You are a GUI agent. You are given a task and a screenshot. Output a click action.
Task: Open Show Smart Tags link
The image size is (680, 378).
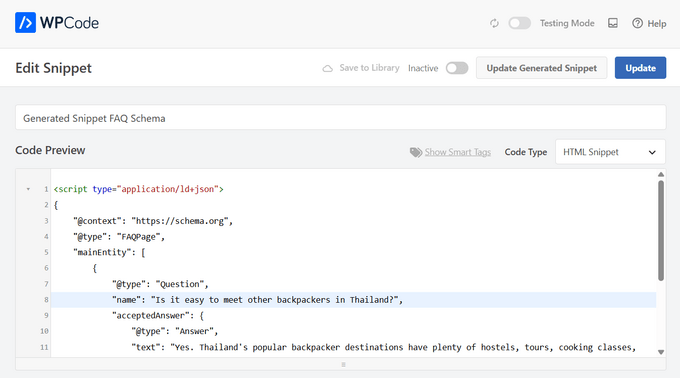[x=458, y=152]
